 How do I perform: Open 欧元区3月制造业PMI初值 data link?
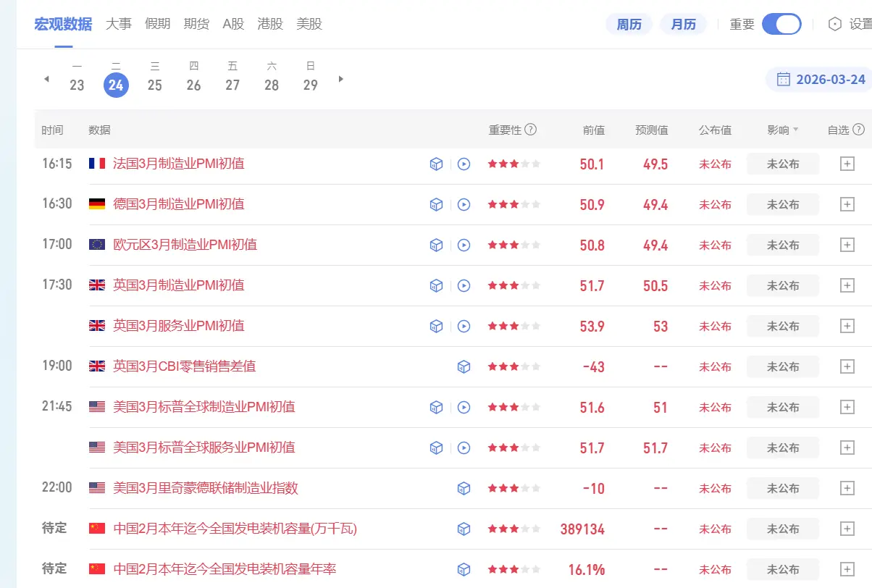click(x=185, y=245)
